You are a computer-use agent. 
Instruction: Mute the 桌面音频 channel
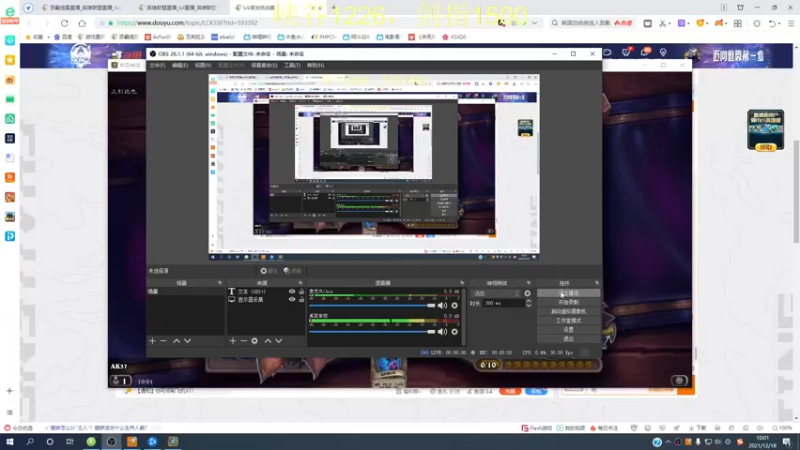tap(442, 332)
